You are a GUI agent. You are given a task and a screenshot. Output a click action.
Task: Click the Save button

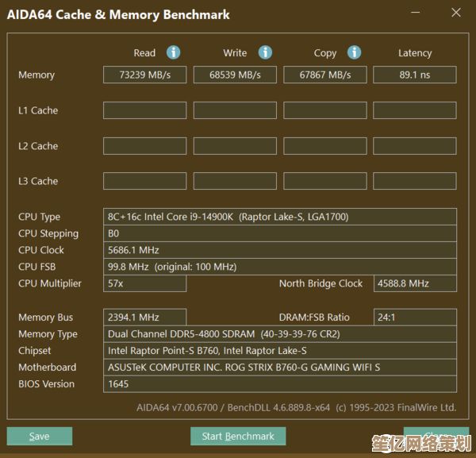coord(40,436)
